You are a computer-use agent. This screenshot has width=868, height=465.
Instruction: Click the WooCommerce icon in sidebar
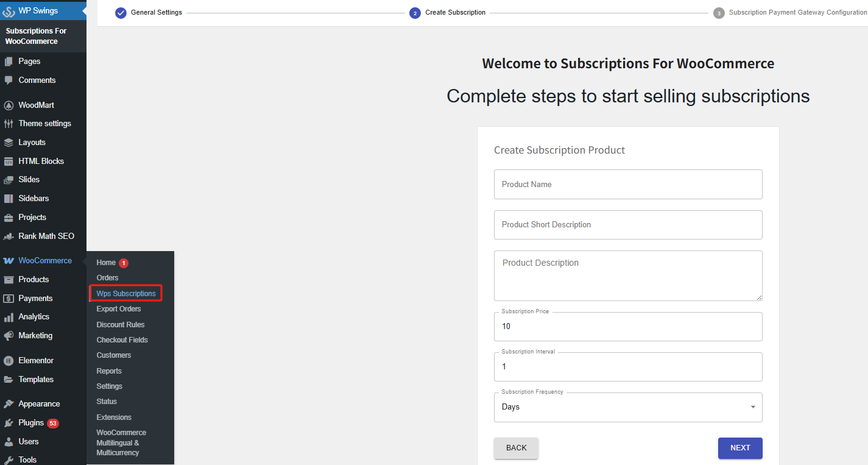[9, 261]
